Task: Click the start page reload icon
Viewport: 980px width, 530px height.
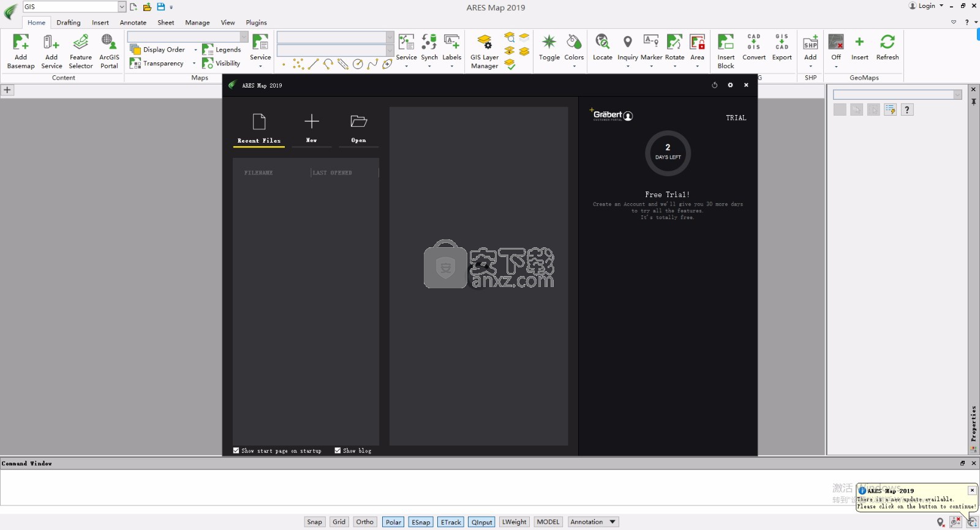Action: pos(714,85)
